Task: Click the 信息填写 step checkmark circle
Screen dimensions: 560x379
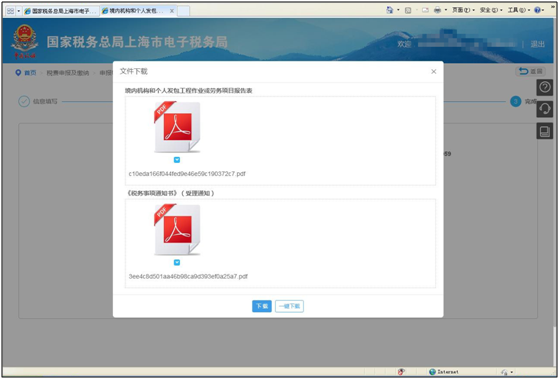Action: [24, 101]
